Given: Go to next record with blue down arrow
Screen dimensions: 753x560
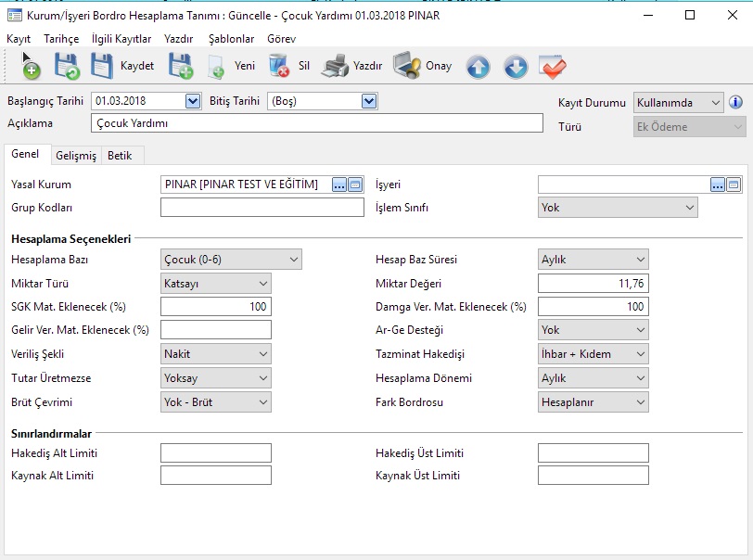Looking at the screenshot, I should 516,67.
